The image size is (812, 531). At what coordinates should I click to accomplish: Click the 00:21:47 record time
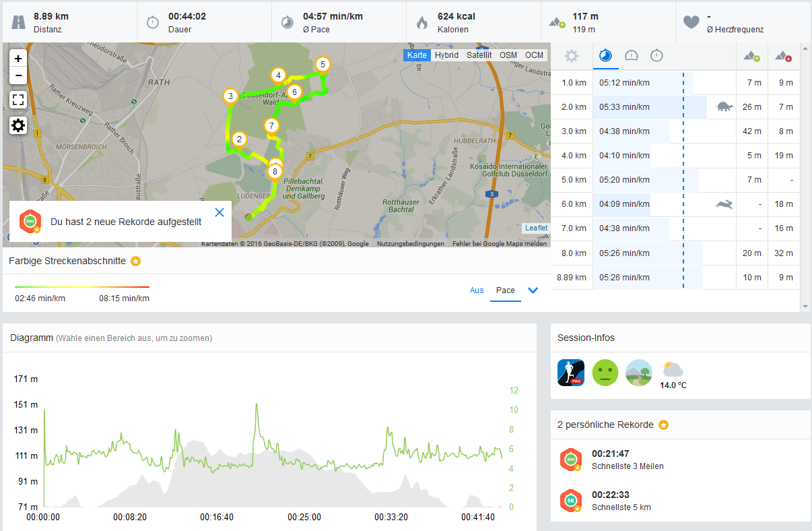point(611,454)
